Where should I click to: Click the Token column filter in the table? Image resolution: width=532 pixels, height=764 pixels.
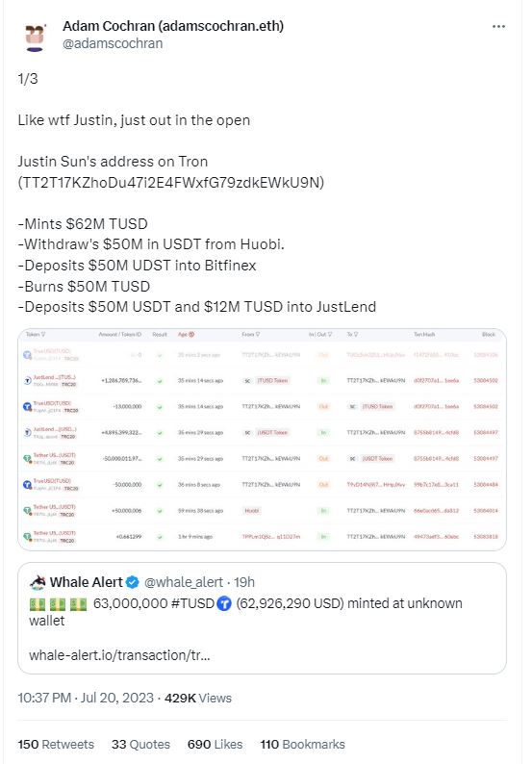point(36,334)
